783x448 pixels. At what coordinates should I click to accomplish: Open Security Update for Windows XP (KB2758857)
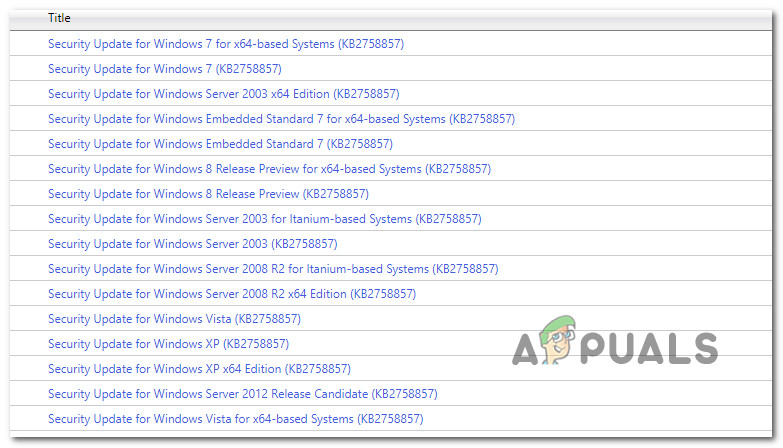click(x=168, y=344)
